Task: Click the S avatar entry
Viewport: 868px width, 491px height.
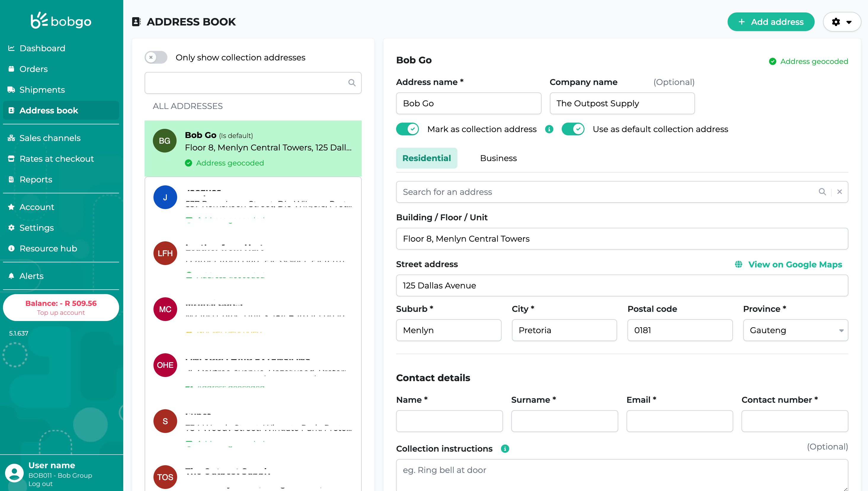Action: (165, 421)
